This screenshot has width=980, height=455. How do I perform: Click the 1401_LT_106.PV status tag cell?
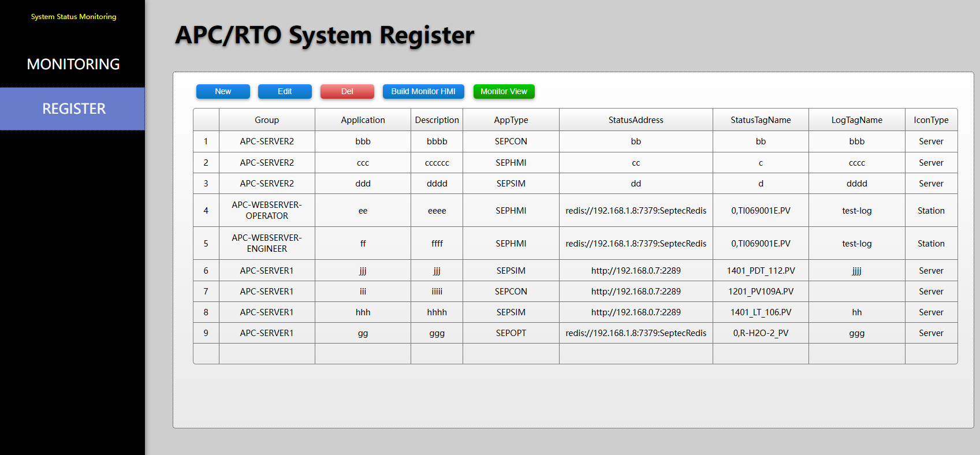click(x=761, y=312)
